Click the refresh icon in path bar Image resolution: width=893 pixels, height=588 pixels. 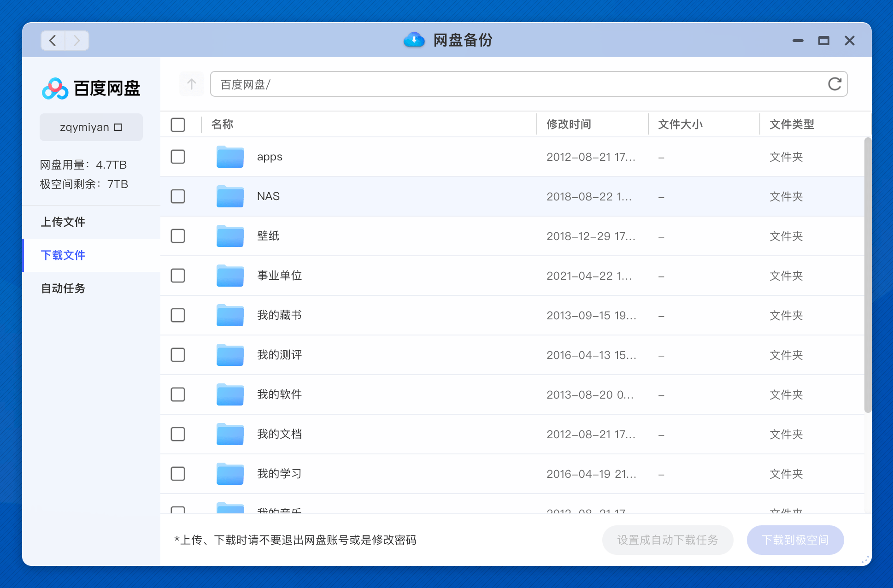point(834,84)
